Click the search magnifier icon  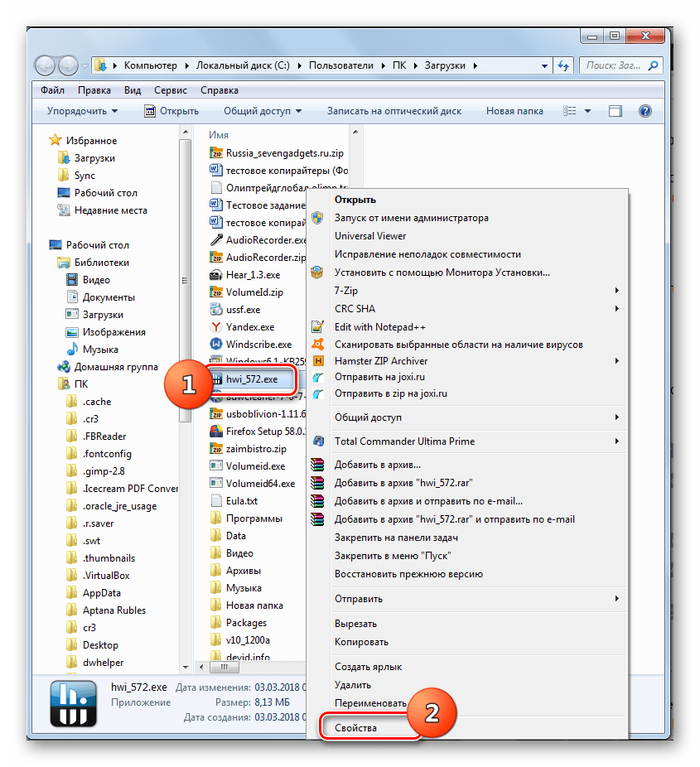pyautogui.click(x=653, y=65)
